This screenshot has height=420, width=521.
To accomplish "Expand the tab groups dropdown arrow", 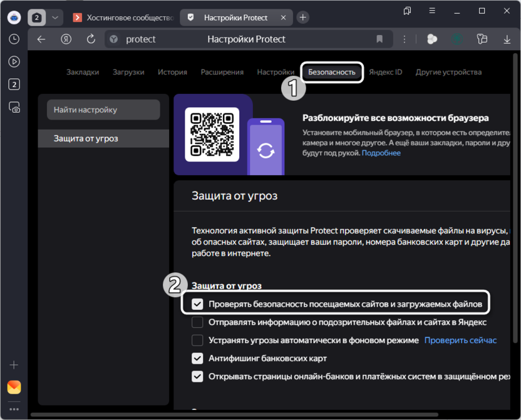I will coord(55,18).
